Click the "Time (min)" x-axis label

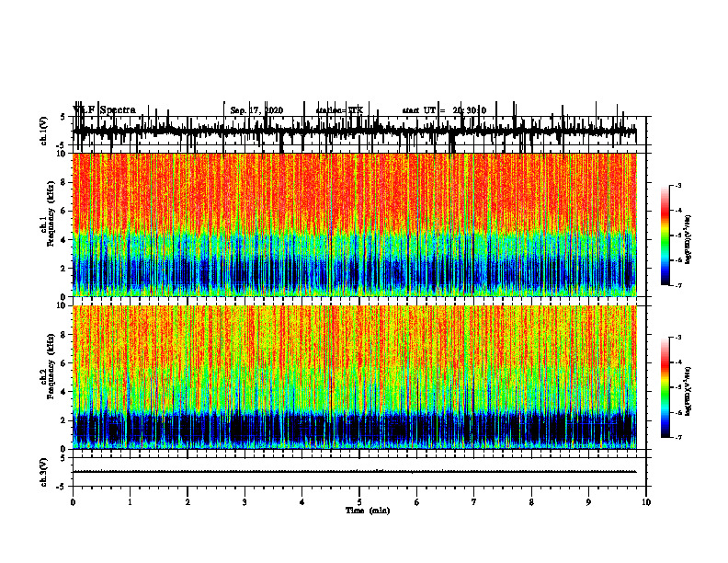[368, 511]
